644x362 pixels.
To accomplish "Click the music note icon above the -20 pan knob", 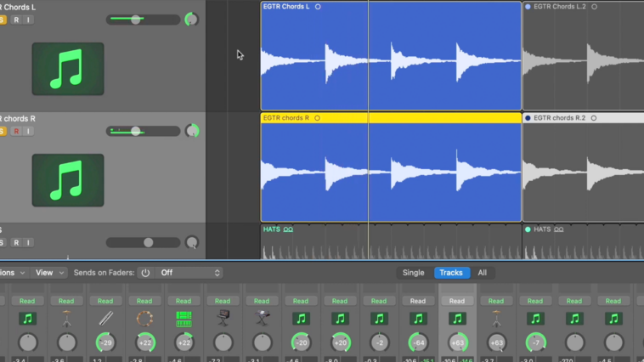I will click(301, 319).
